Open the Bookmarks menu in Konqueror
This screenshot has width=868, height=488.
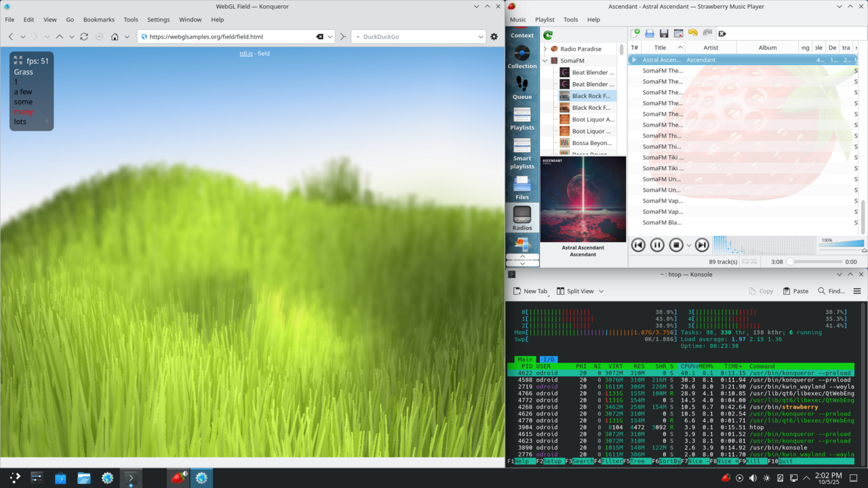(x=99, y=20)
